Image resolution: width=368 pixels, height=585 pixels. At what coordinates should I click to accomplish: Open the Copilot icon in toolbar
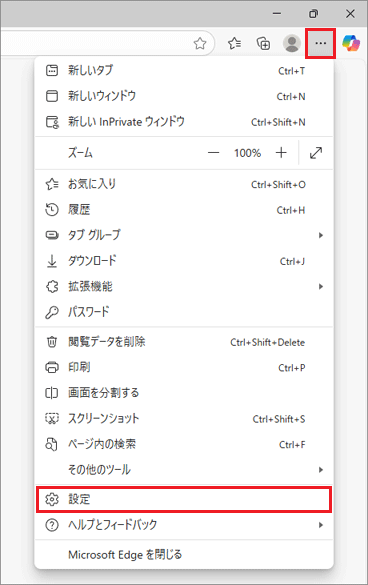click(x=351, y=43)
